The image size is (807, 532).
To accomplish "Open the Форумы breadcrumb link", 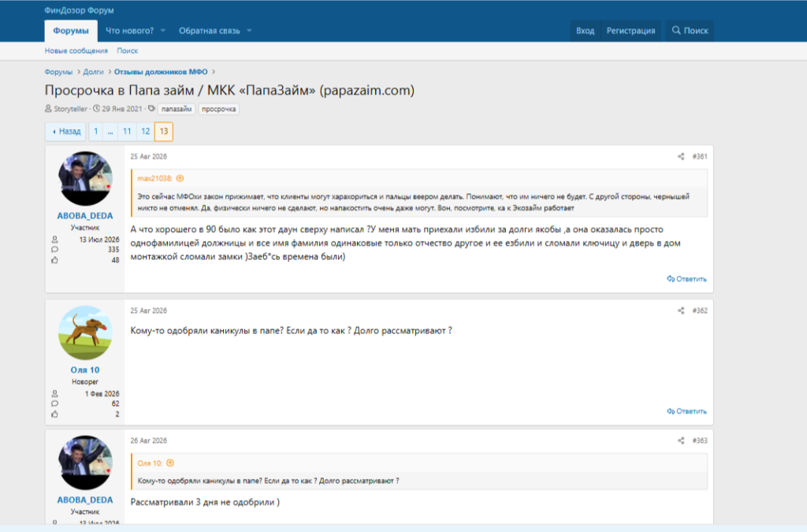I will point(58,72).
